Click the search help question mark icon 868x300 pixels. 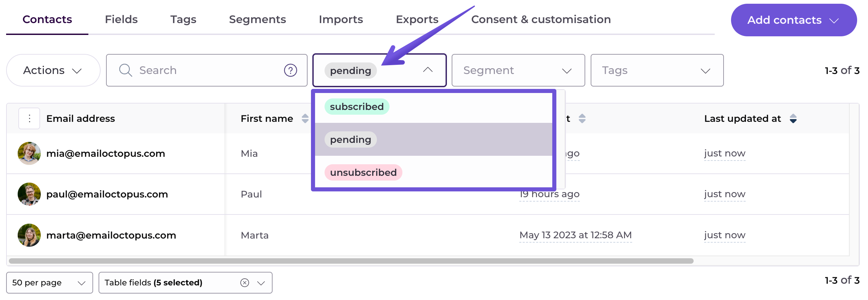(x=290, y=70)
